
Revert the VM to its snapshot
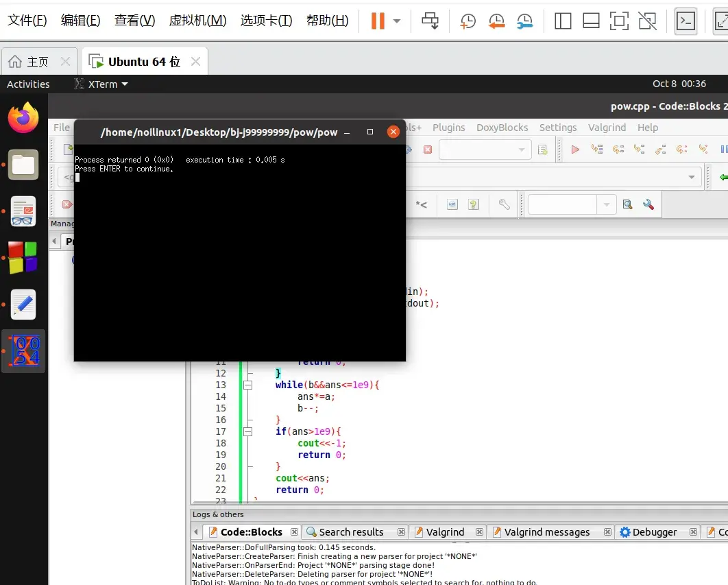point(496,21)
